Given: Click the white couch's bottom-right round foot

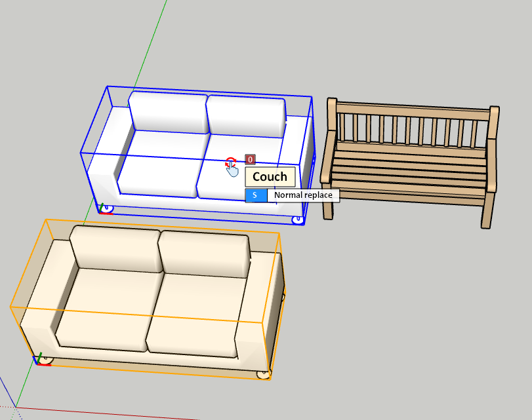Looking at the screenshot, I should tap(298, 220).
